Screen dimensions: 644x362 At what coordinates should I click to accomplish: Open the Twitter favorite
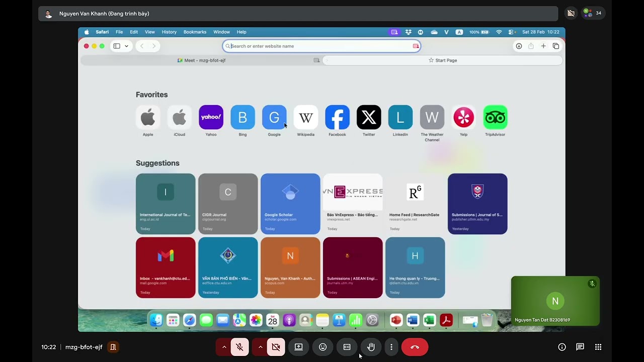coord(369,117)
